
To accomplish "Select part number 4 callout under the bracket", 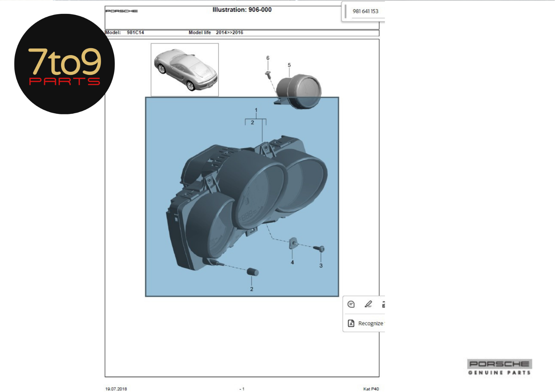I will pos(292,262).
